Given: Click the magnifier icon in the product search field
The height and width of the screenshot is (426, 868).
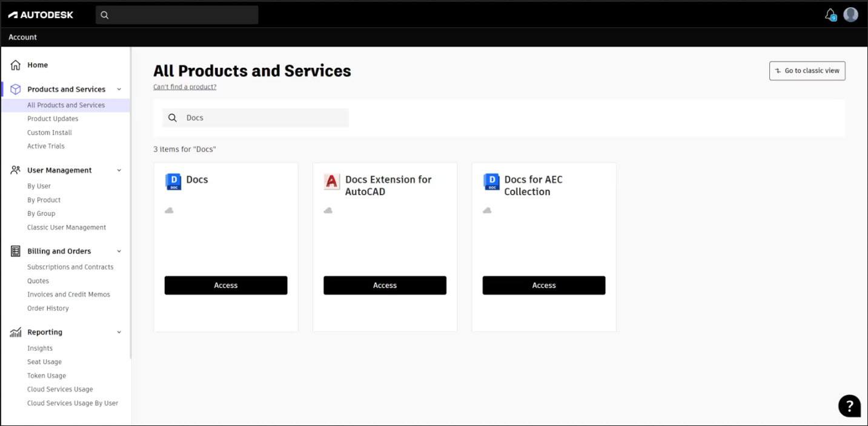Looking at the screenshot, I should click(x=173, y=118).
